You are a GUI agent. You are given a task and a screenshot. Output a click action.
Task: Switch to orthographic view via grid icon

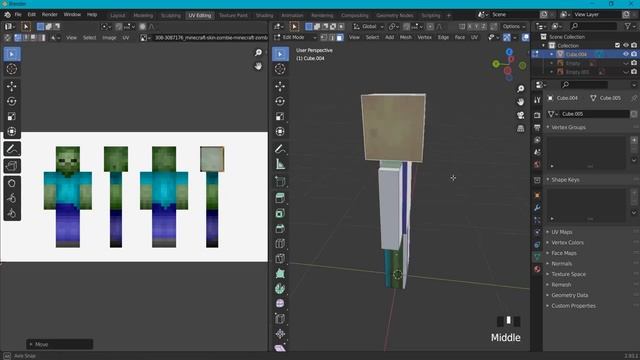click(521, 129)
